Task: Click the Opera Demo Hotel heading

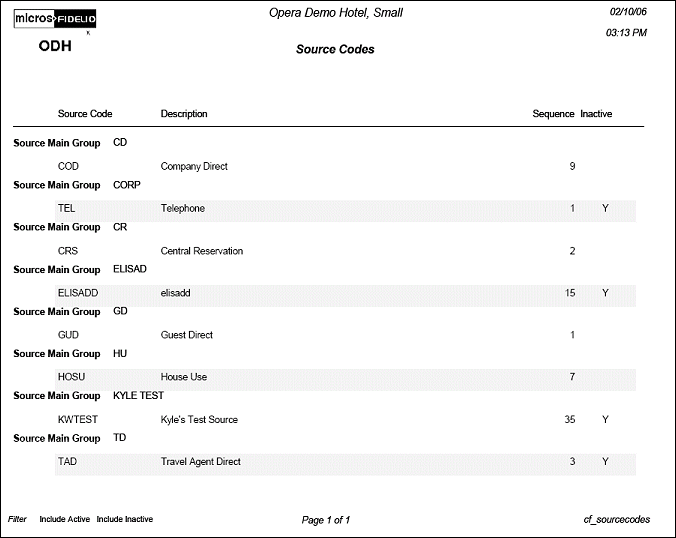Action: pos(336,13)
